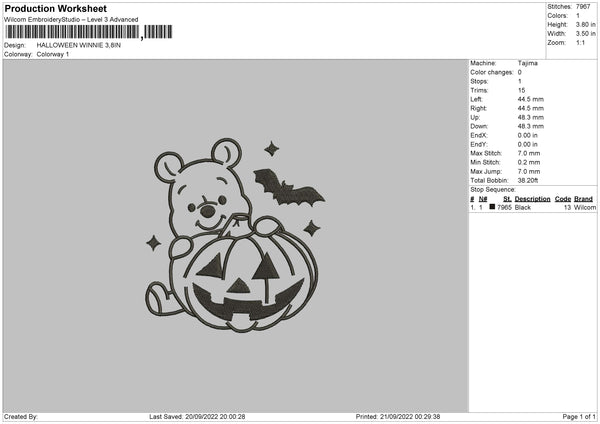Click the Machine value Tajima
This screenshot has height=424, width=600.
[528, 63]
